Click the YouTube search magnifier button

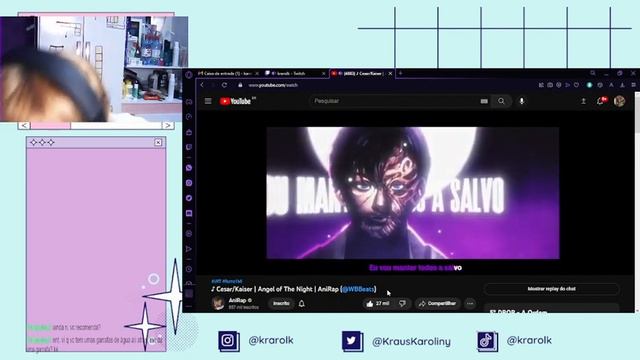click(x=501, y=101)
